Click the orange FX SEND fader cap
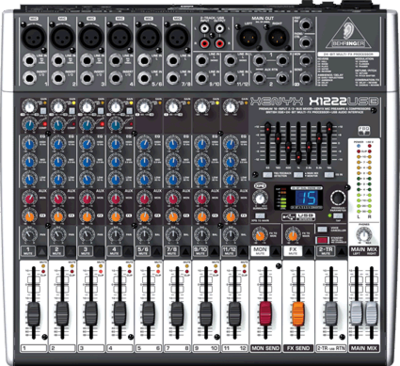This screenshot has width=400, height=366. (x=298, y=314)
